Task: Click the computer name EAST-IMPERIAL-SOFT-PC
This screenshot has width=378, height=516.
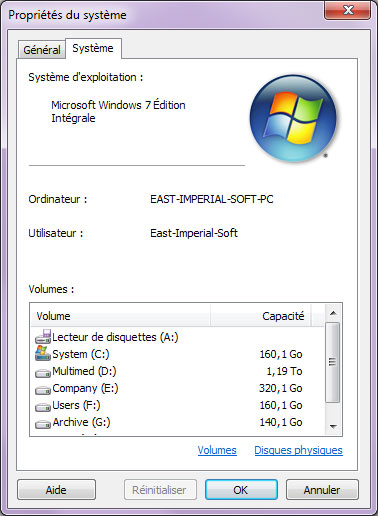Action: point(212,199)
